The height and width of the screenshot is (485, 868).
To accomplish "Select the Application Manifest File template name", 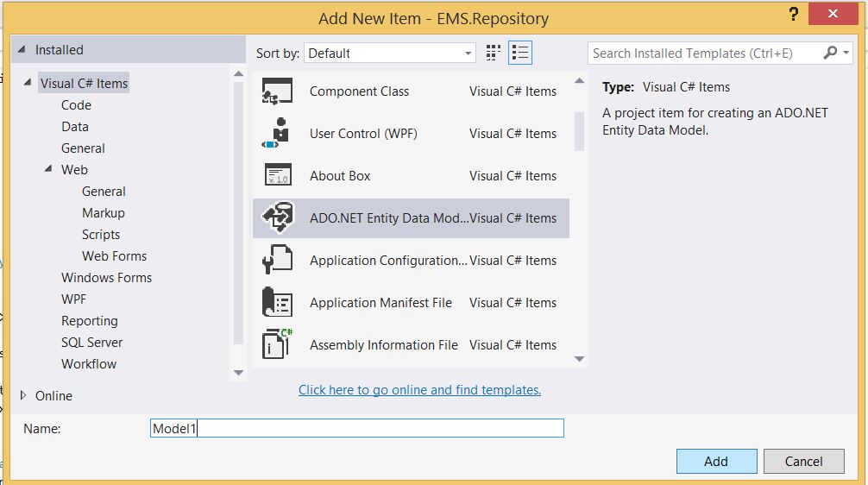I will click(x=381, y=303).
